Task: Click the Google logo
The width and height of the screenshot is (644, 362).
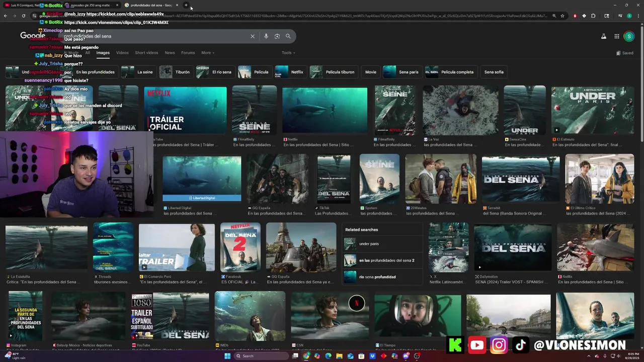Action: [x=33, y=36]
